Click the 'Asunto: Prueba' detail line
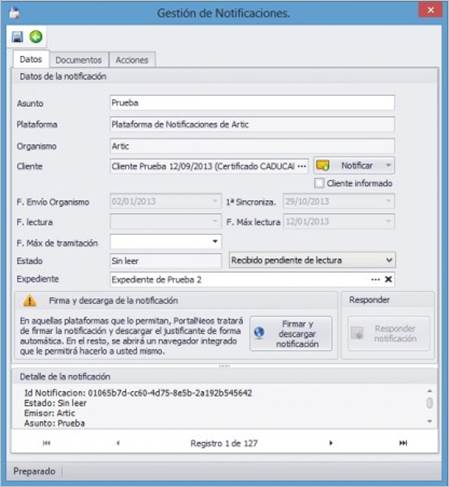This screenshot has width=449, height=487. pyautogui.click(x=54, y=423)
